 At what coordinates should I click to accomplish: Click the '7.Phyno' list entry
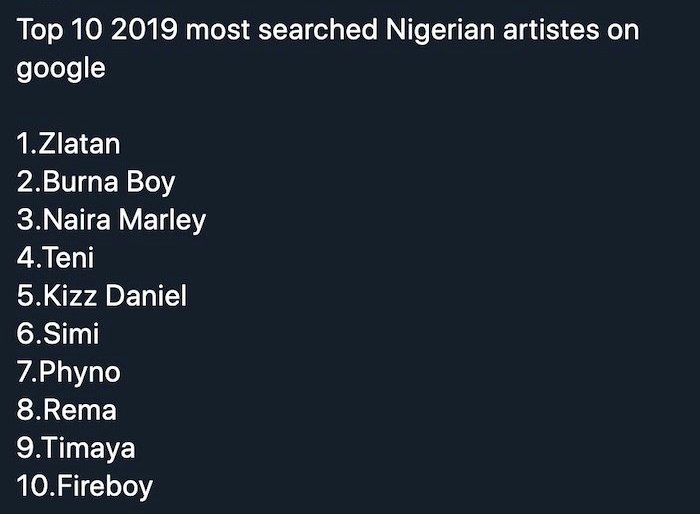coord(68,373)
